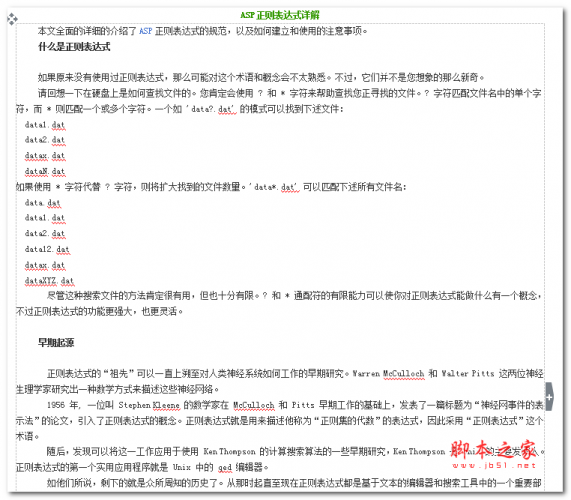
Task: Click the green title 'ASP 正则表达式详解'
Action: click(280, 15)
